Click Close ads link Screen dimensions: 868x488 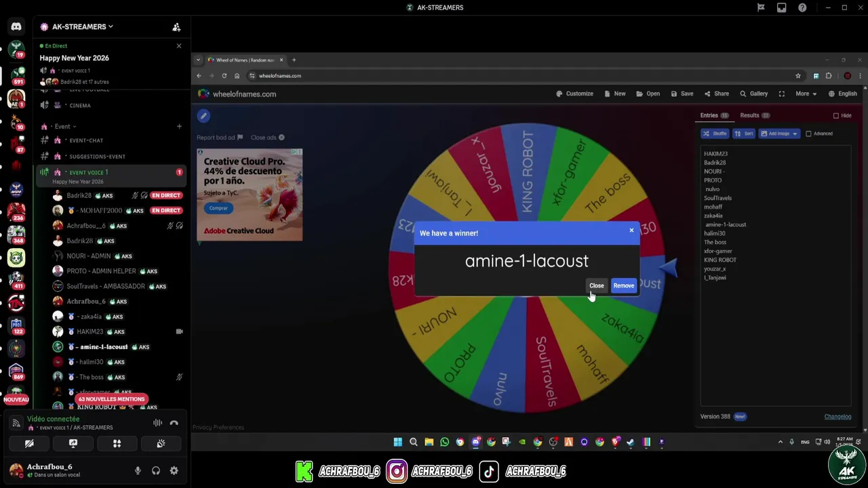pos(267,138)
